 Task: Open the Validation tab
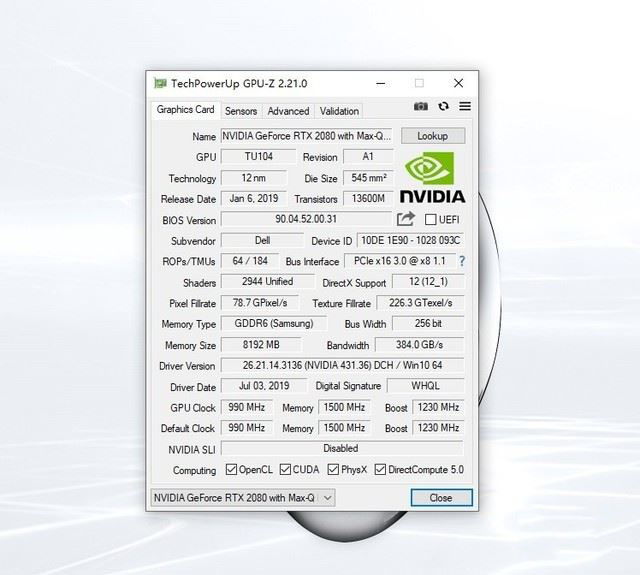[x=339, y=111]
